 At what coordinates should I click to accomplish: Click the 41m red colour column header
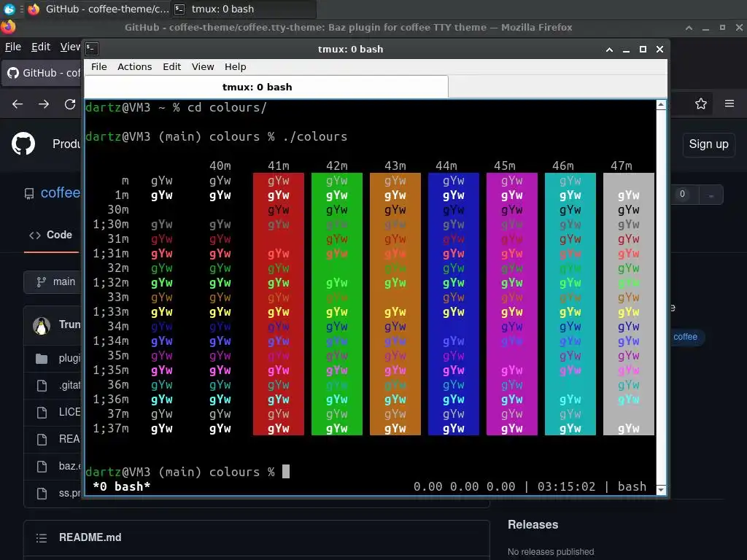278,166
